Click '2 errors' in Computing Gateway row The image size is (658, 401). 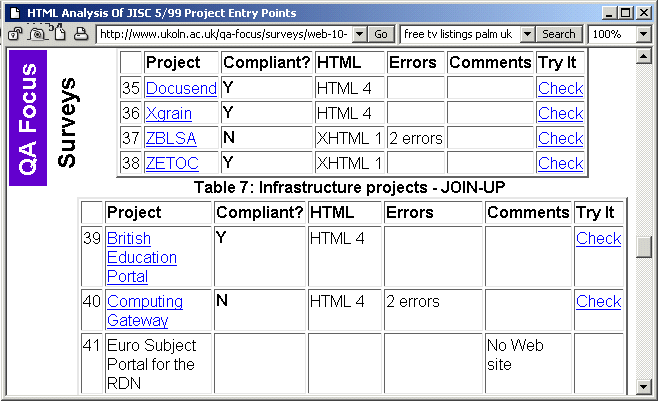pyautogui.click(x=413, y=301)
